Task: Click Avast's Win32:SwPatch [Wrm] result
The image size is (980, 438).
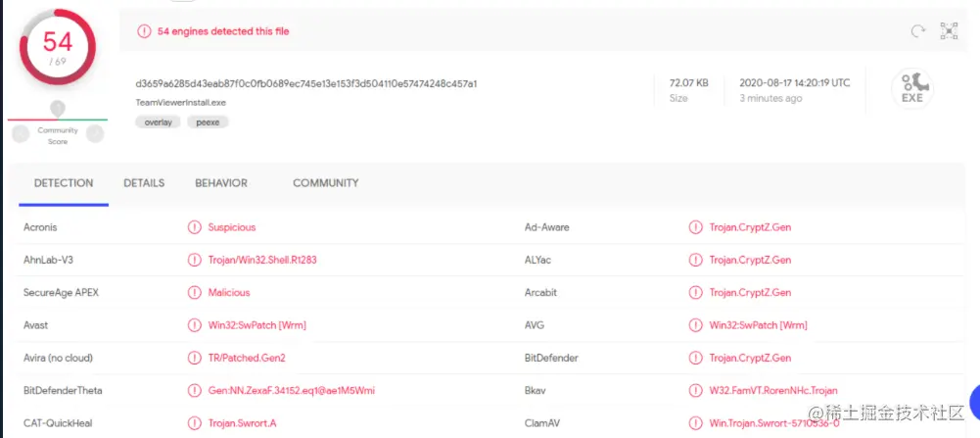Action: [x=257, y=325]
